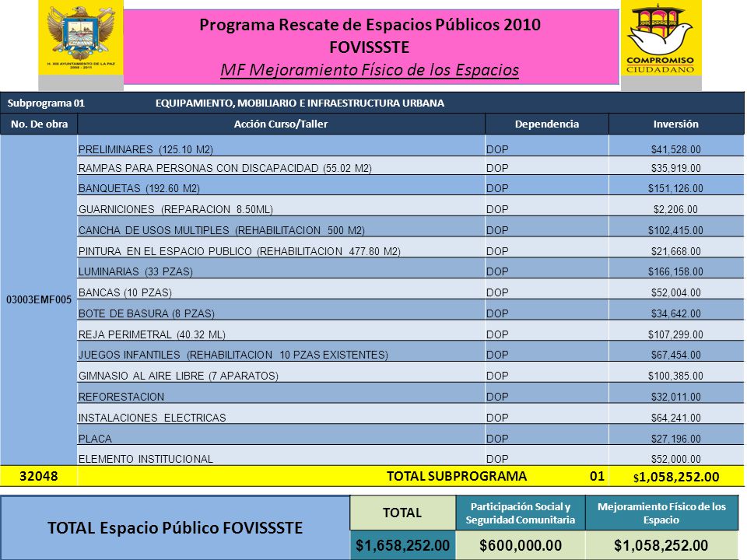
Task: Click 'TOTAL Espacio Público FOVISSSTE' label
Action: [x=175, y=527]
